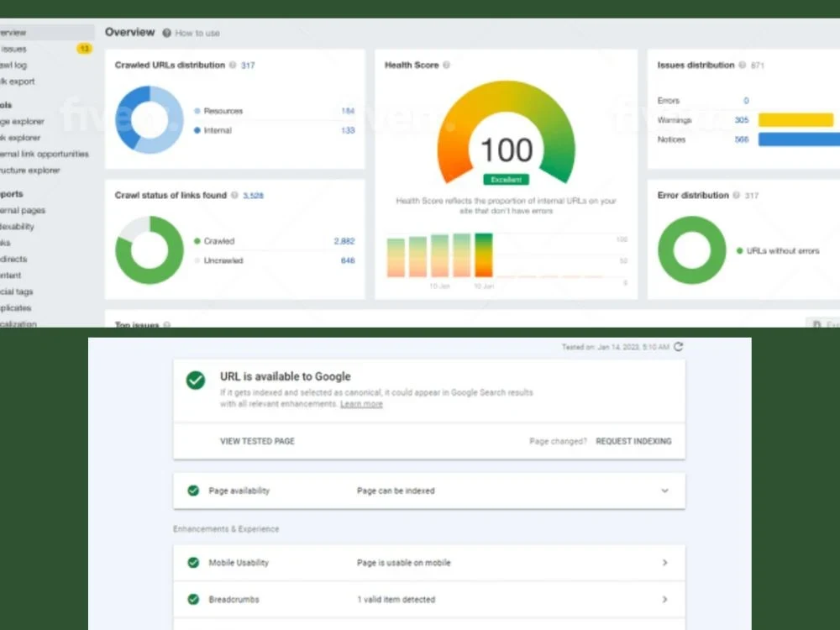Click the re-test refresh icon near the tested date
The height and width of the screenshot is (630, 840).
678,345
